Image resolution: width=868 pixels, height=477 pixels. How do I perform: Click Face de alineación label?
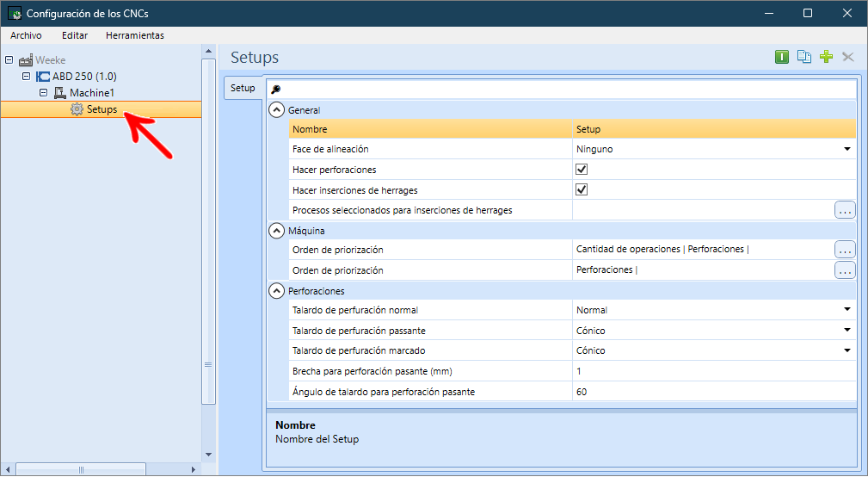pyautogui.click(x=330, y=149)
